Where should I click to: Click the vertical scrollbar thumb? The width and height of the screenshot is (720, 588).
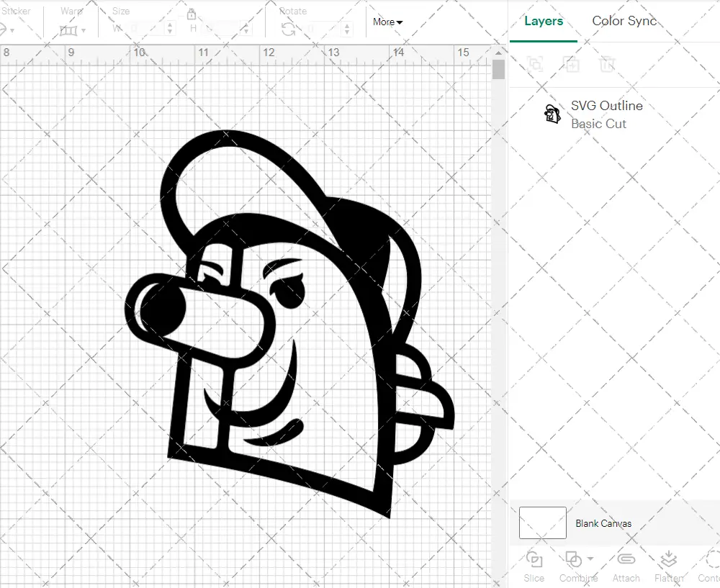coord(498,70)
